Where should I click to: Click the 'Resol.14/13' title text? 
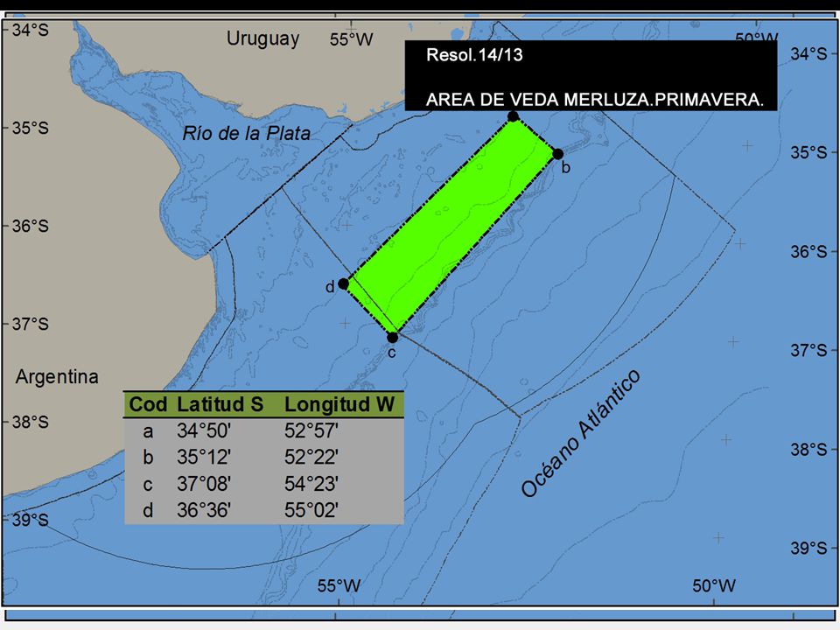pyautogui.click(x=474, y=55)
